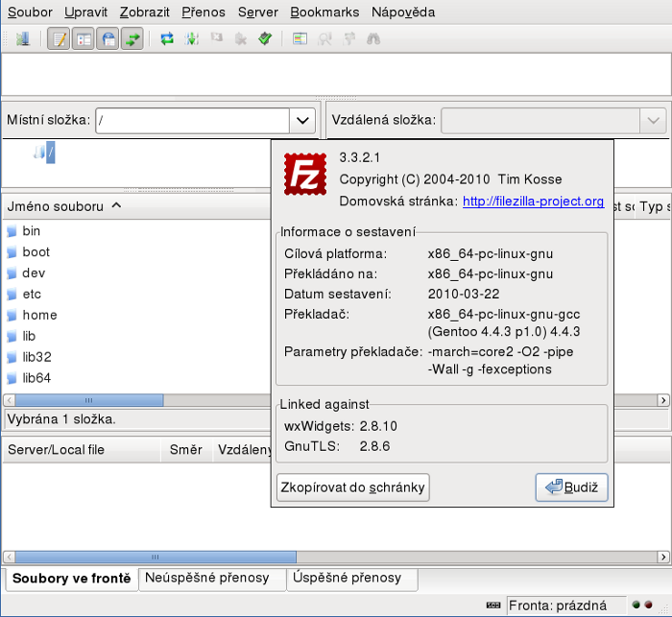Toggle the synchronized browsing icon
The image size is (672, 617).
coord(348,39)
